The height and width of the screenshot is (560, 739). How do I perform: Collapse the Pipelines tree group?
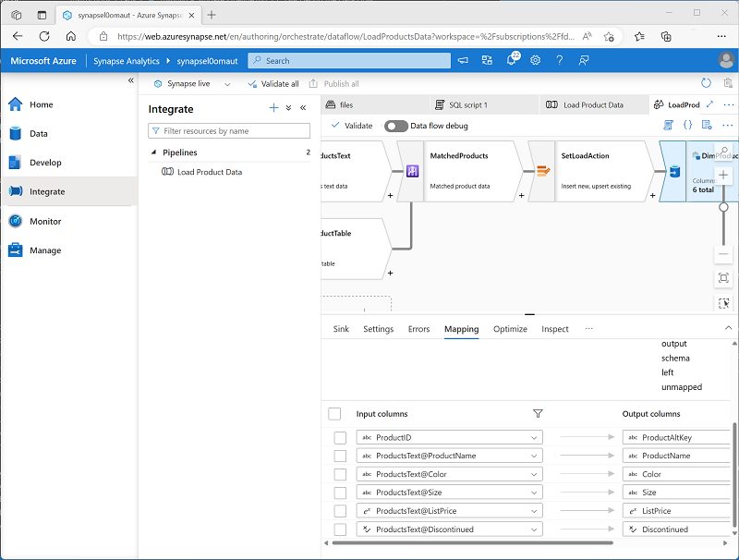153,152
